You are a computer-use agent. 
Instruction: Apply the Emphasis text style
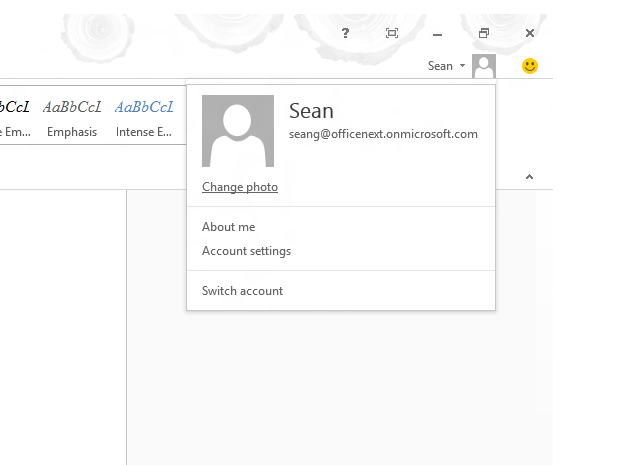coord(72,118)
